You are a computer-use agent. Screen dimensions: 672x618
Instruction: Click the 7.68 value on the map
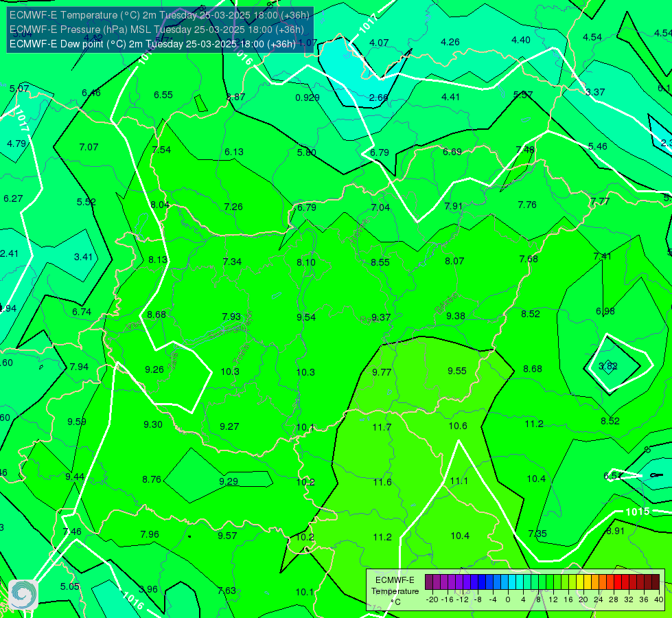(529, 259)
